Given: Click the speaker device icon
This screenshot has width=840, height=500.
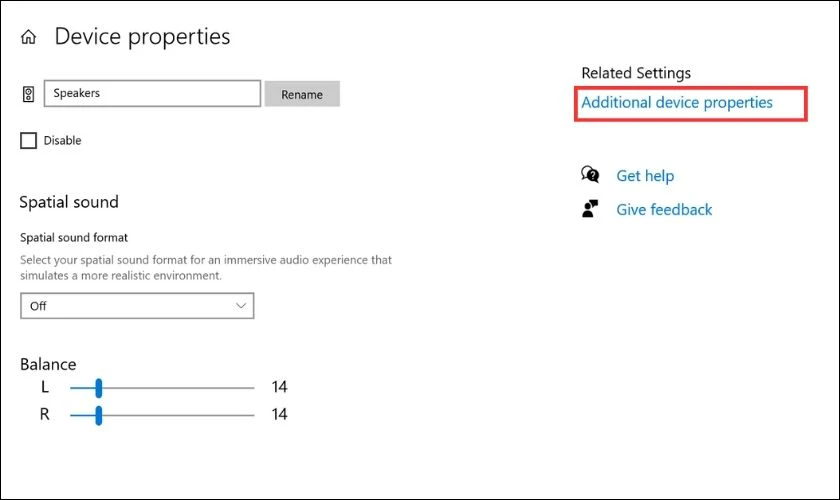Looking at the screenshot, I should (28, 94).
